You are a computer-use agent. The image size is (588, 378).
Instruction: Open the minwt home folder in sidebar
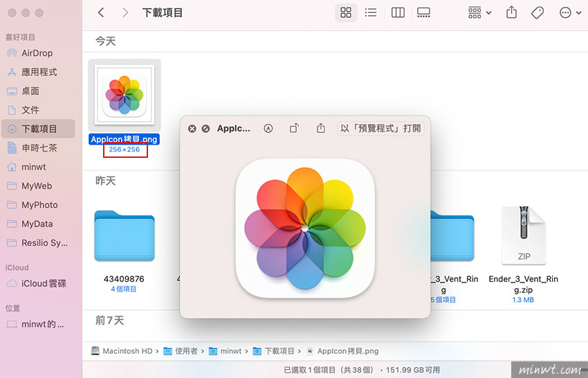(38, 167)
